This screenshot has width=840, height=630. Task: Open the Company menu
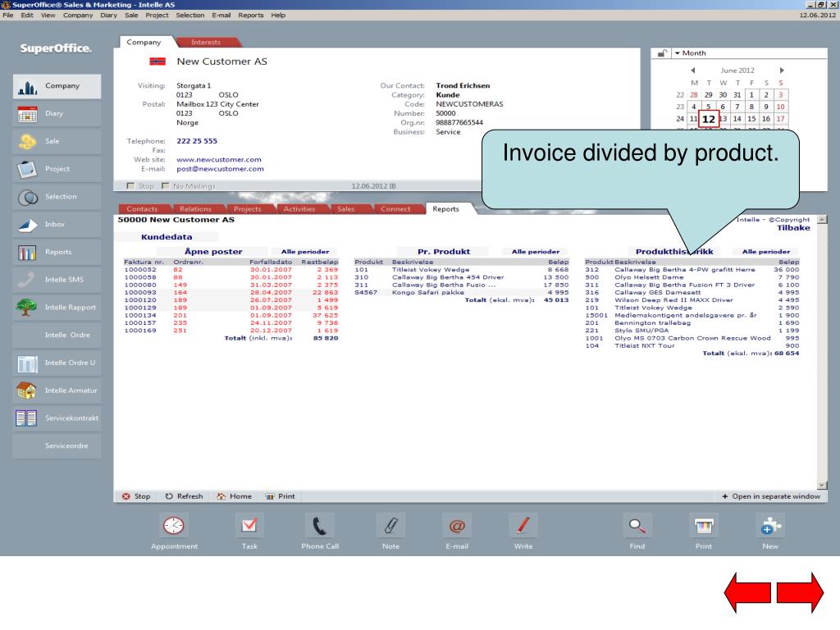click(x=78, y=15)
